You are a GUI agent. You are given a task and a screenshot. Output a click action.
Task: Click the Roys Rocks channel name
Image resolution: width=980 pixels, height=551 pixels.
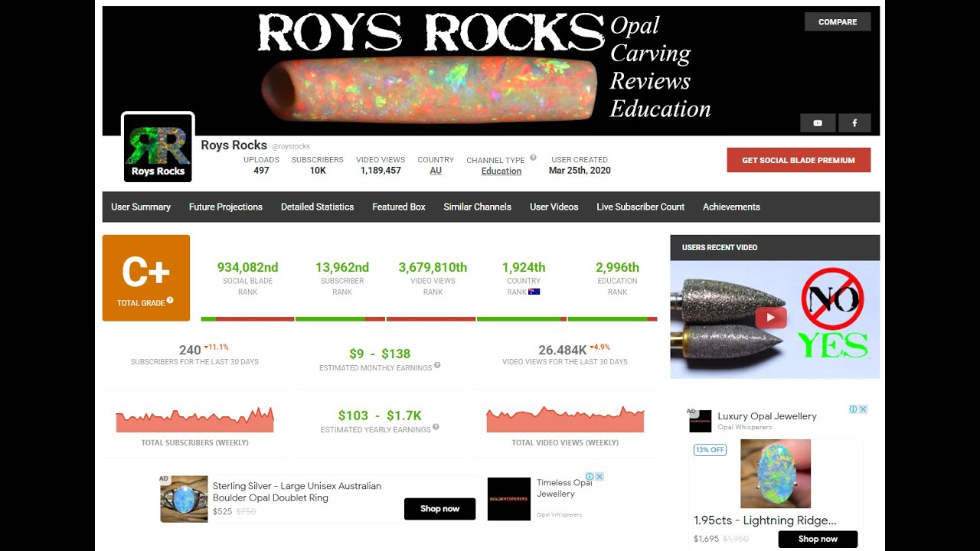point(234,145)
